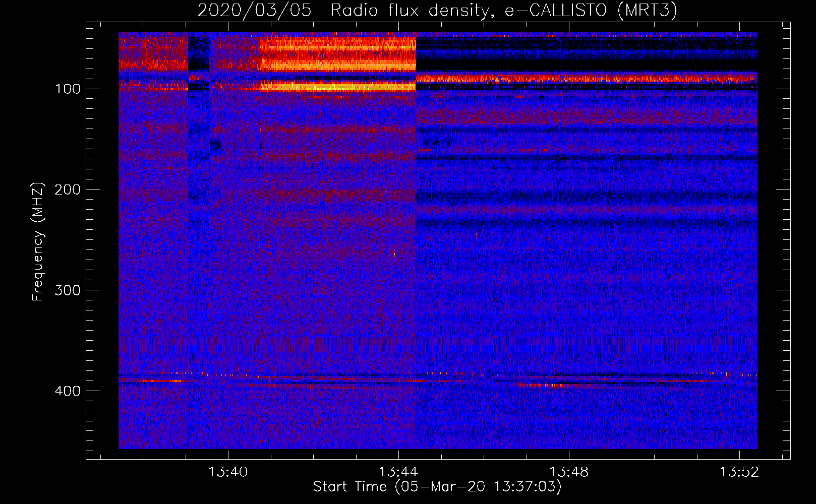Image resolution: width=816 pixels, height=504 pixels.
Task: Click the 300 frequency tick label
Action: tap(68, 291)
